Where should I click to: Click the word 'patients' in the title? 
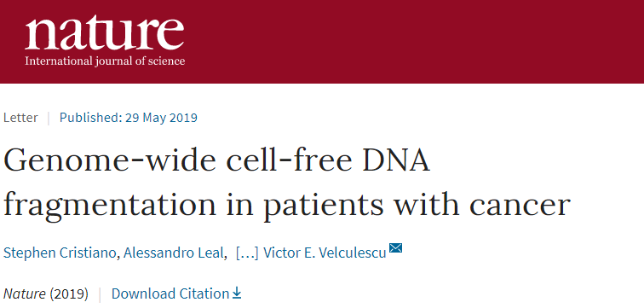pyautogui.click(x=323, y=206)
